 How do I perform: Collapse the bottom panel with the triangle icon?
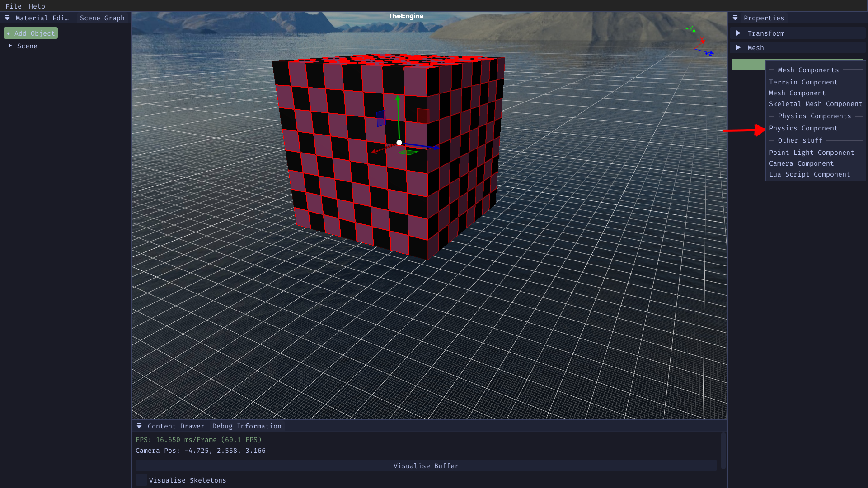click(139, 426)
